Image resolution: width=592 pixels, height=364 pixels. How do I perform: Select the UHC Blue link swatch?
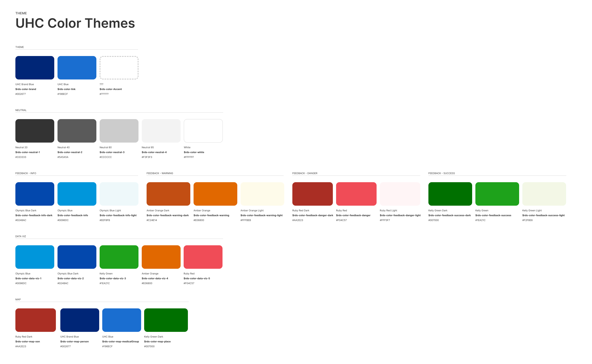point(77,68)
